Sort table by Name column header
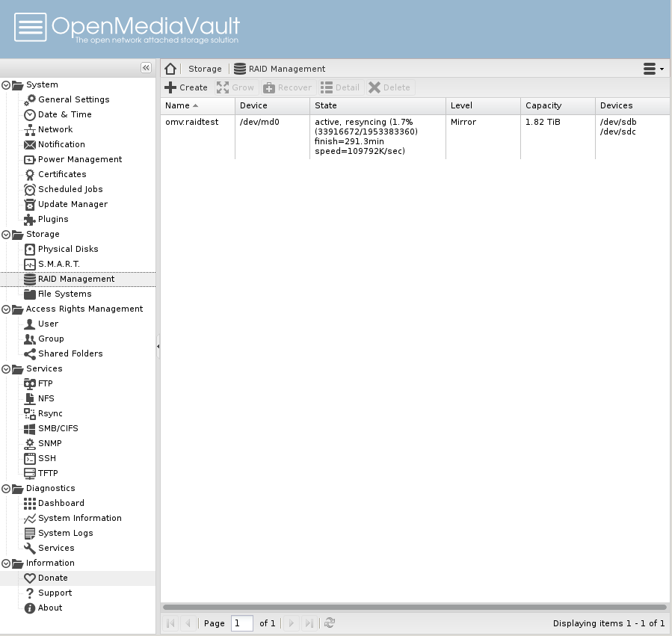The height and width of the screenshot is (636, 672). [178, 105]
